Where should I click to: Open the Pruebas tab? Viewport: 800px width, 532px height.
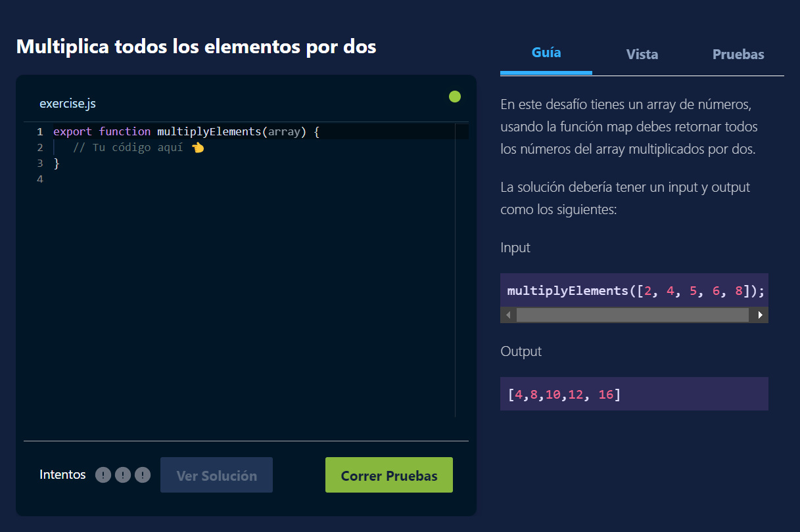pyautogui.click(x=738, y=55)
